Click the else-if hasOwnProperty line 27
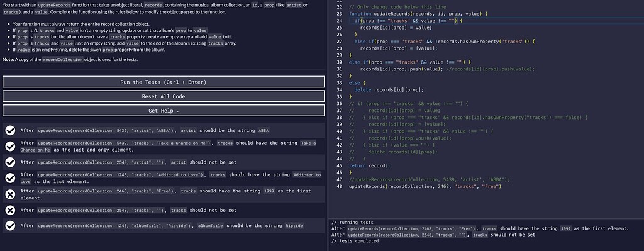644x251 pixels. point(444,41)
